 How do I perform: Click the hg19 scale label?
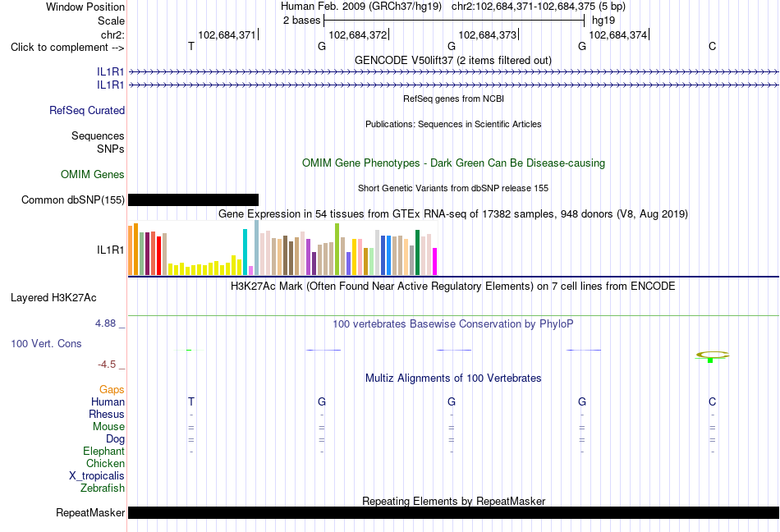click(x=603, y=21)
